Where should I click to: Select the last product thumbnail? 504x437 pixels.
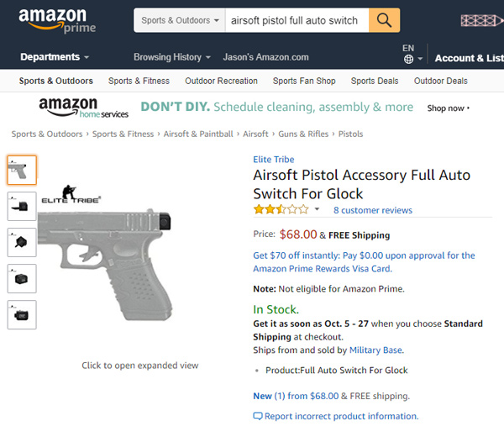click(x=22, y=314)
